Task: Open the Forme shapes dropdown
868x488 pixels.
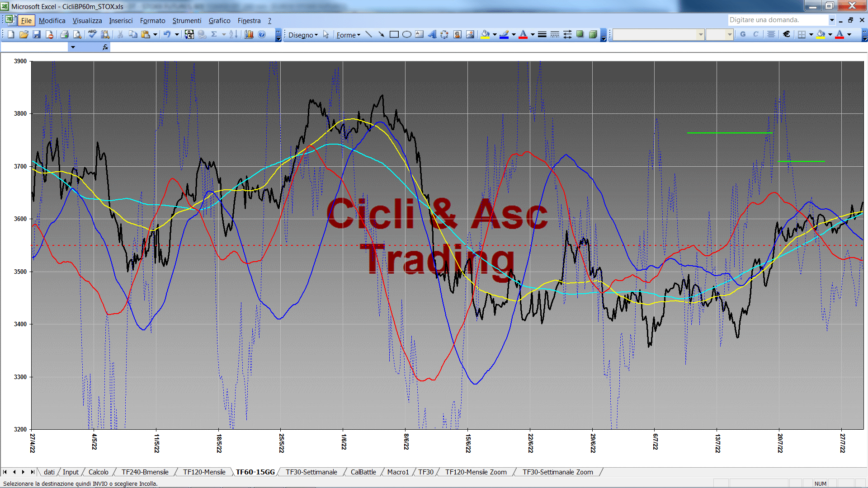Action: [x=348, y=35]
